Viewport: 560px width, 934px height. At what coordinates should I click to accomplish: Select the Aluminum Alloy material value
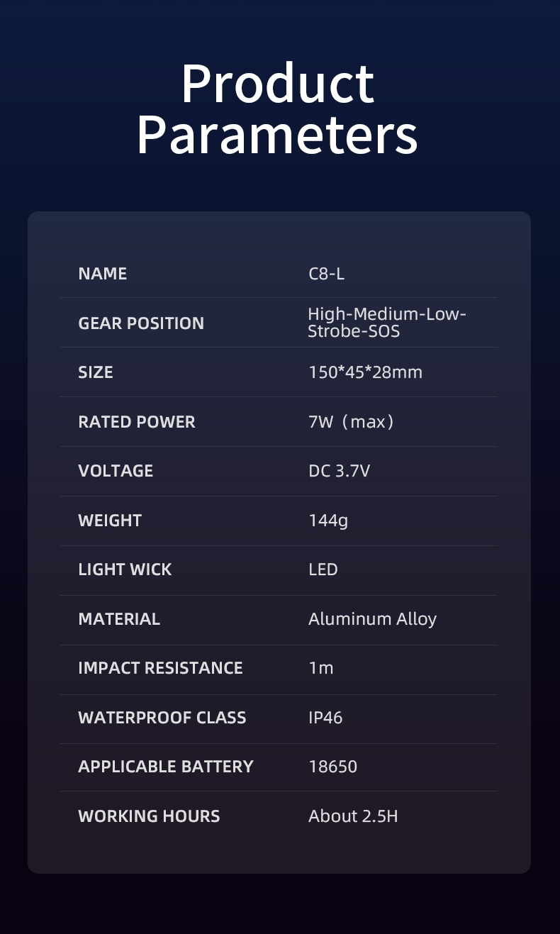[372, 619]
